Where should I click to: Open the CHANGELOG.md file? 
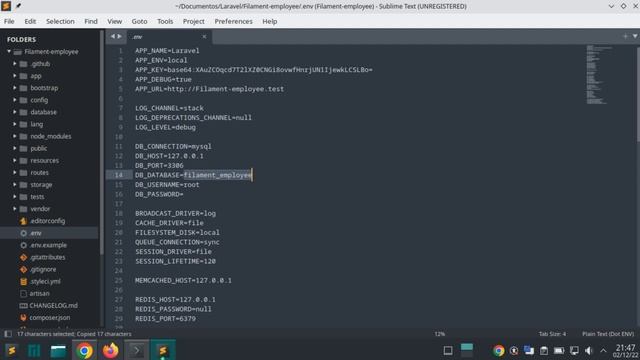53,305
